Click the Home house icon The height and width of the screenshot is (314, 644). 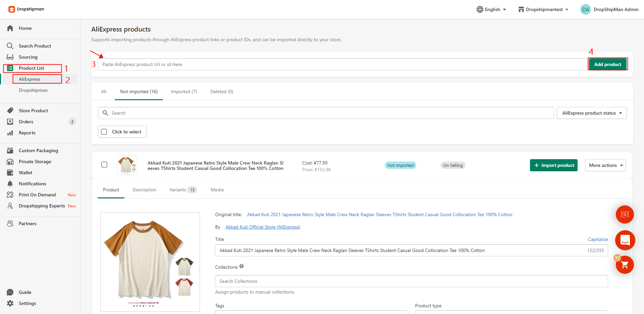pyautogui.click(x=10, y=28)
